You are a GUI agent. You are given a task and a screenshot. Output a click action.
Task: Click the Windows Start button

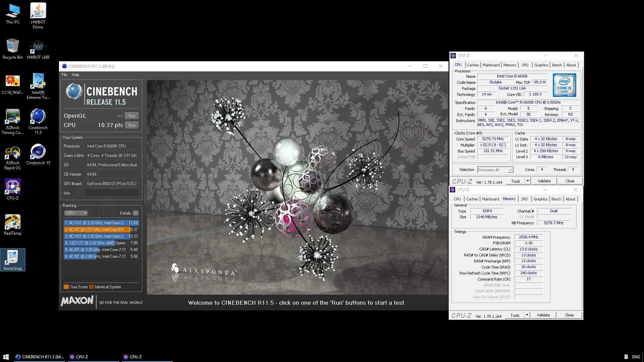[x=6, y=357]
